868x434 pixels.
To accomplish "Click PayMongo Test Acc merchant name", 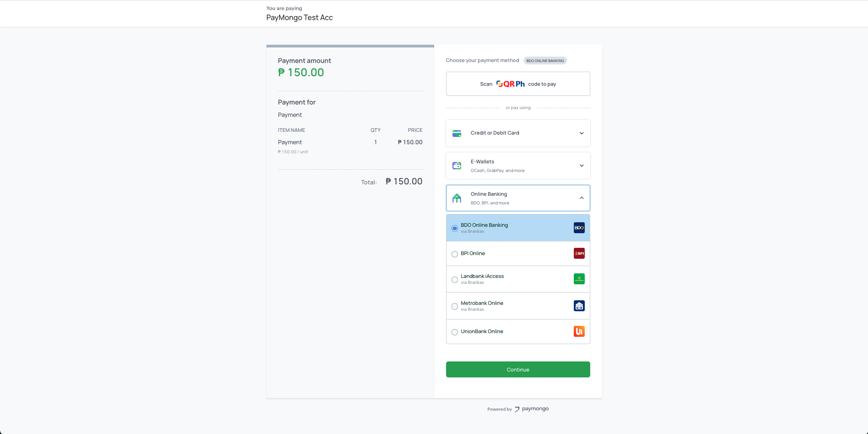I will pos(300,17).
